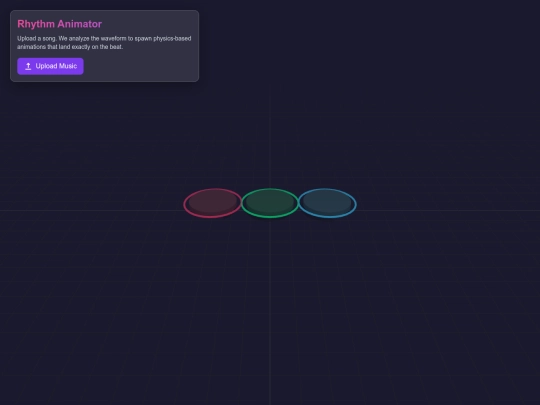This screenshot has width=540, height=405.
Task: Click the Upload Music button
Action: [50, 66]
